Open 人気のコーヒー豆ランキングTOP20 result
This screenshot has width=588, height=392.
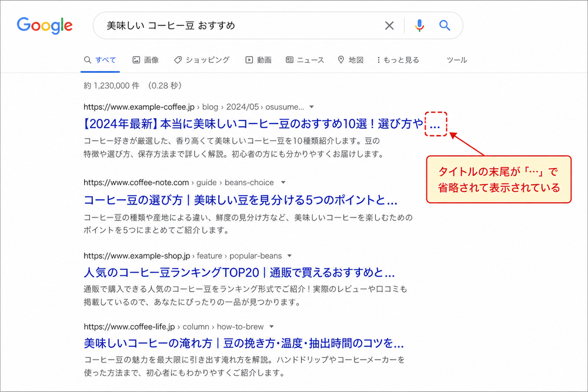pyautogui.click(x=239, y=273)
